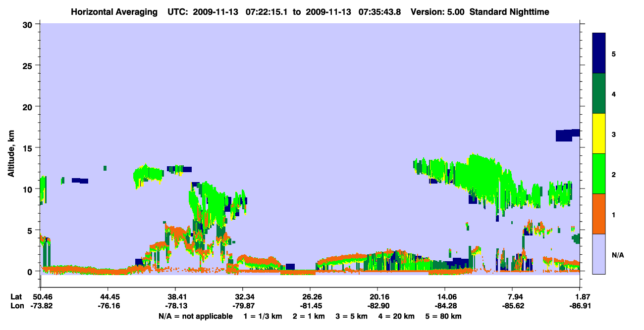Click legend text '3 = 5 km'

point(352,316)
